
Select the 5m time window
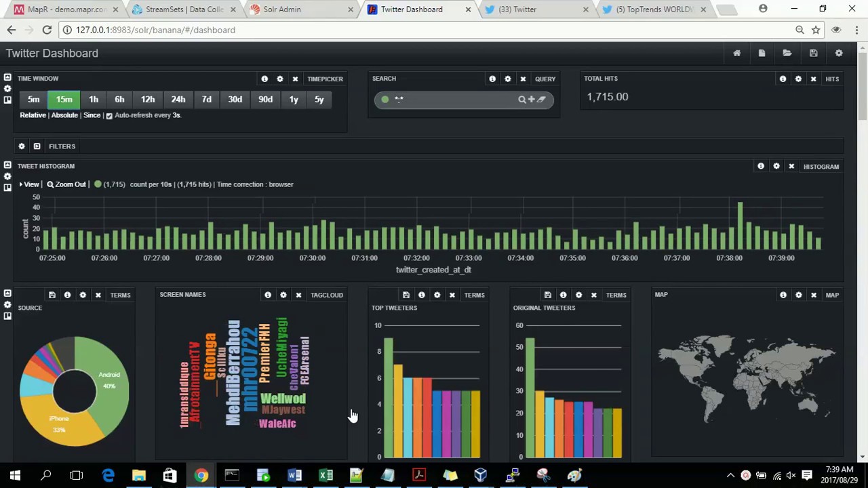33,100
